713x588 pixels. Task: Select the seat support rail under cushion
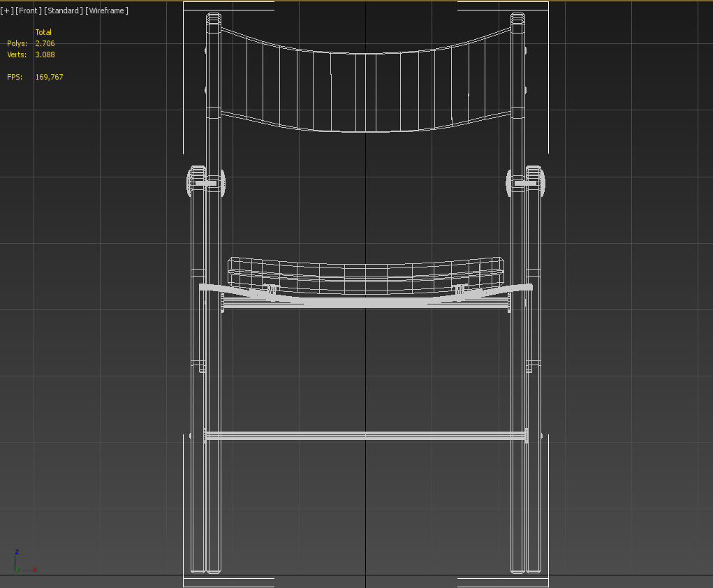[x=366, y=302]
